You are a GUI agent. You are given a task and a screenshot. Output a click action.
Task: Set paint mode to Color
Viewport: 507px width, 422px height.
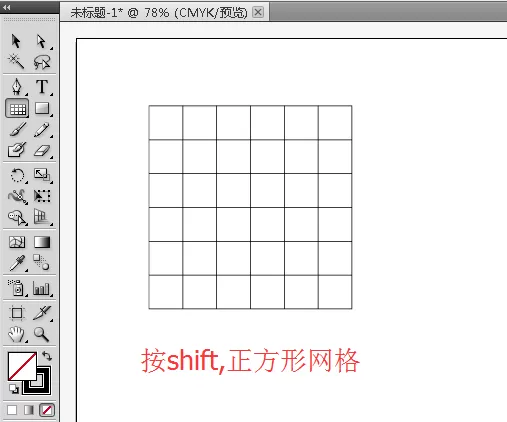[x=12, y=410]
